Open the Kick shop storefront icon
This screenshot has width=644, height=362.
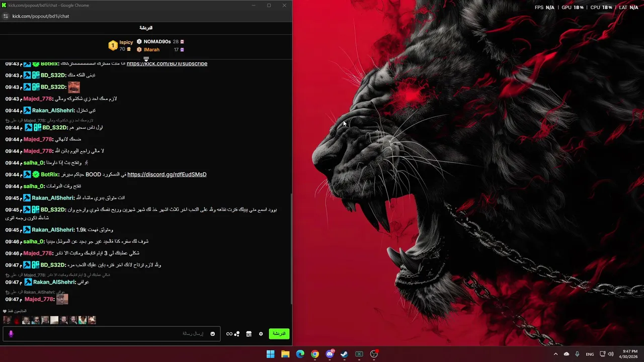(249, 334)
